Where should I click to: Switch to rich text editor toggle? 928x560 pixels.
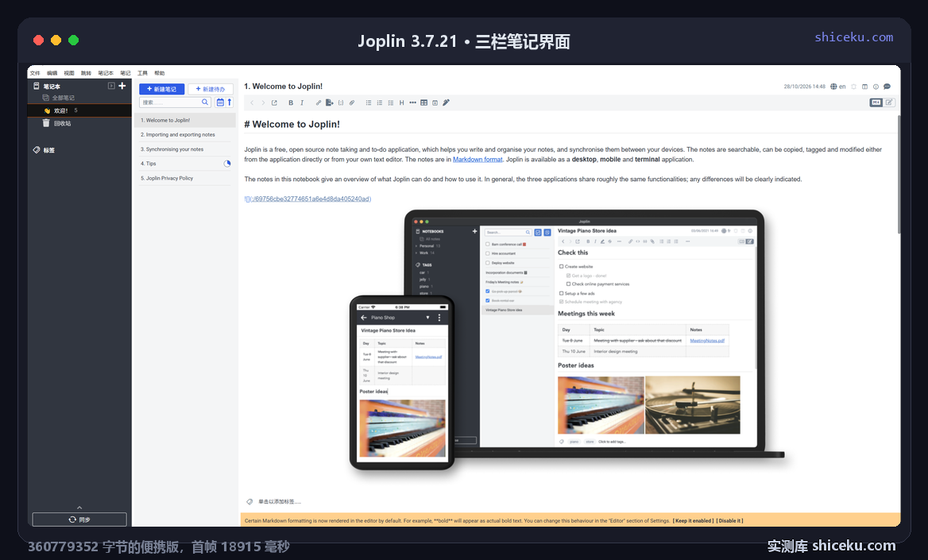point(889,102)
